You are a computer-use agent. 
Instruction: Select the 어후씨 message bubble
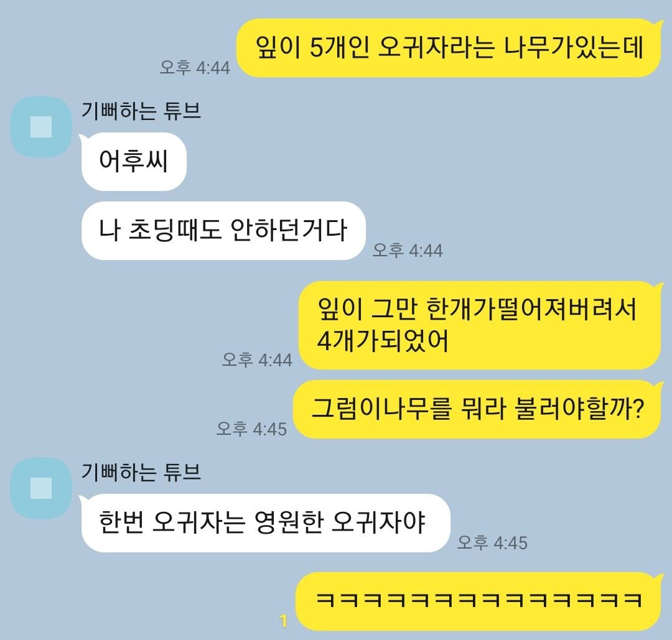pos(133,162)
